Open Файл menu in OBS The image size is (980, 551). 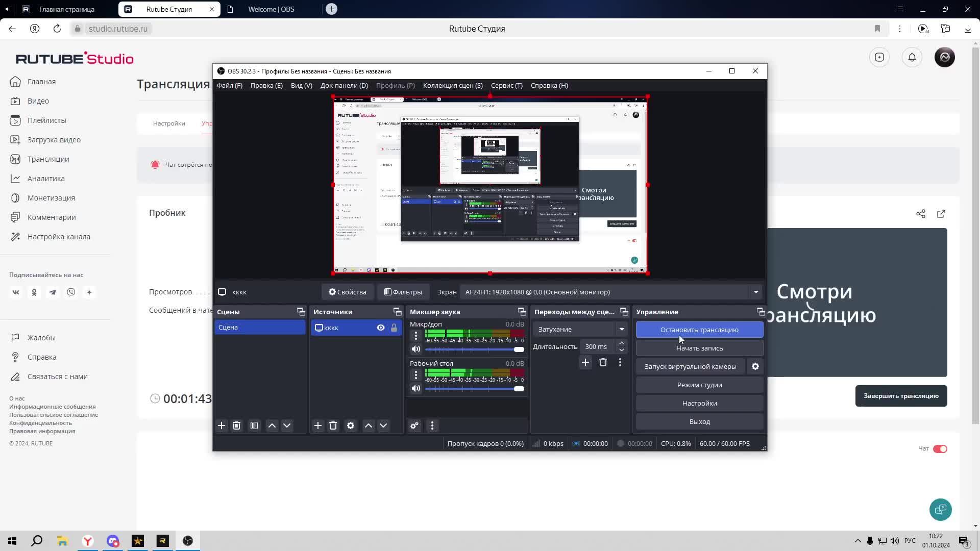pos(230,85)
